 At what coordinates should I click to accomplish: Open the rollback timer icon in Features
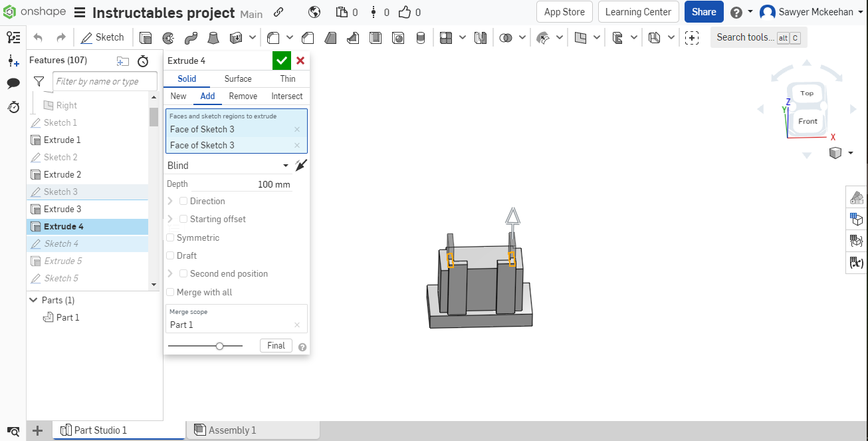point(143,61)
